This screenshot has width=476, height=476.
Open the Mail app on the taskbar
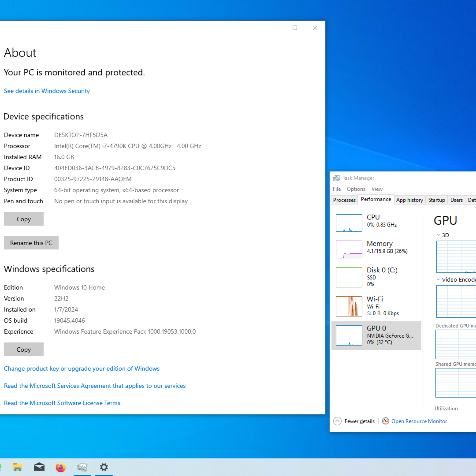[39, 467]
